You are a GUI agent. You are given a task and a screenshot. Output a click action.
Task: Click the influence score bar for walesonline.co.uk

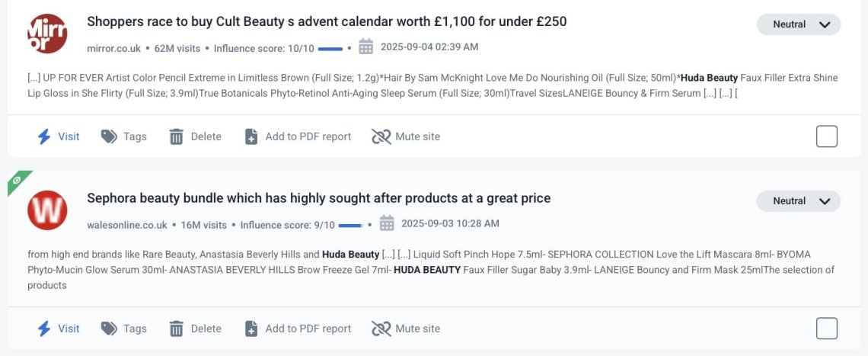pos(350,226)
